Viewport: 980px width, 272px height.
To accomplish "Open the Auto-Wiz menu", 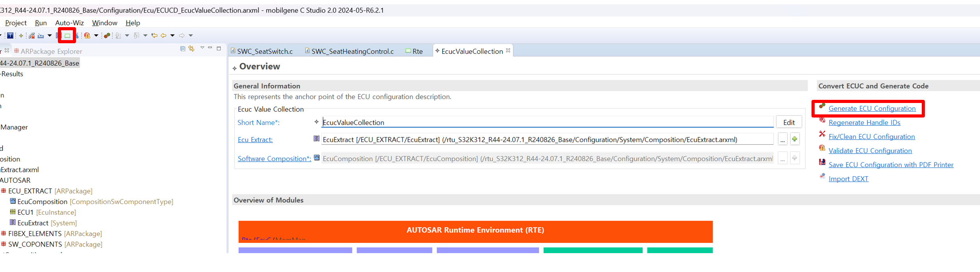I will [x=69, y=23].
